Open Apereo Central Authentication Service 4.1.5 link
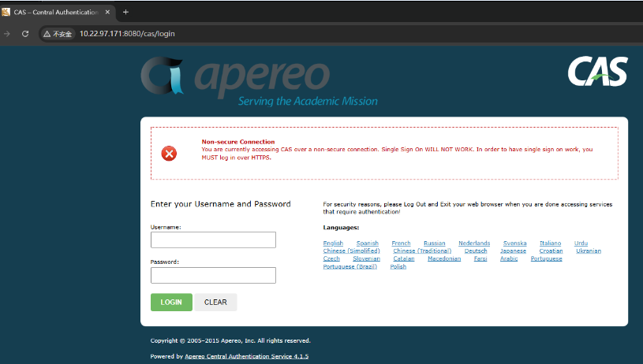The width and height of the screenshot is (643, 364). point(246,357)
